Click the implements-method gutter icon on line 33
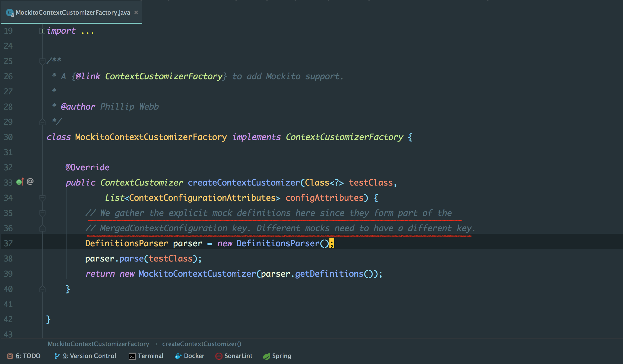 [x=20, y=182]
